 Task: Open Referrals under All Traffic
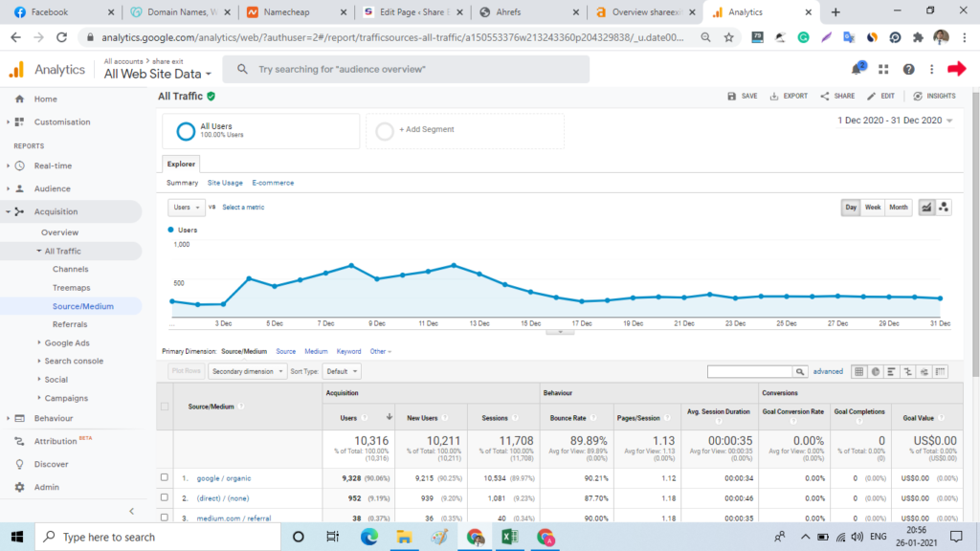(x=70, y=324)
